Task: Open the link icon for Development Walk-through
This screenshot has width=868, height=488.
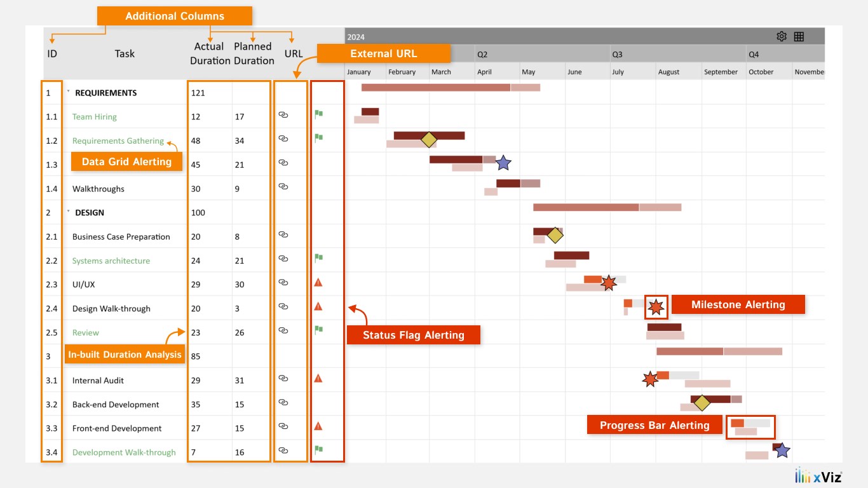Action: [x=283, y=451]
